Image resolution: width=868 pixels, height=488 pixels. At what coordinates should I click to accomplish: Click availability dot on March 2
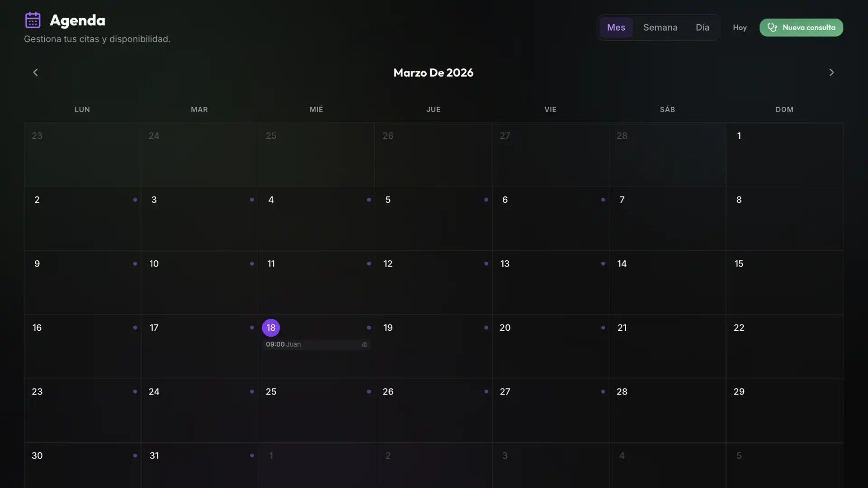pos(135,200)
